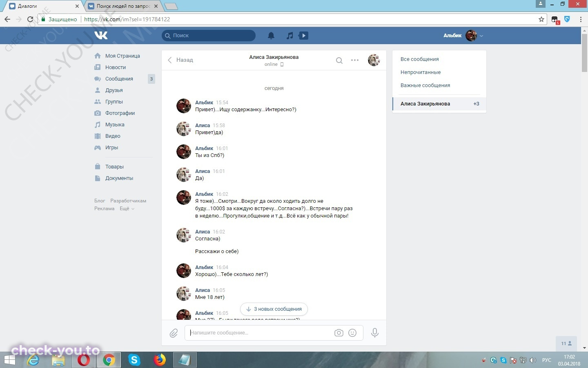Image resolution: width=588 pixels, height=368 pixels.
Task: Open Игры in sidebar
Action: click(111, 148)
